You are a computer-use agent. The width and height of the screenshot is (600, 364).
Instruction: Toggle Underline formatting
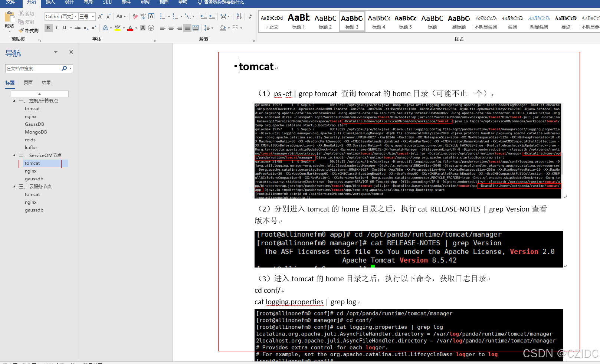[65, 28]
